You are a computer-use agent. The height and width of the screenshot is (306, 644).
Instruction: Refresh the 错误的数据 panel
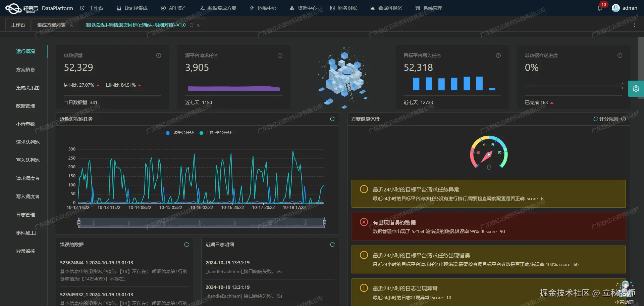186,245
